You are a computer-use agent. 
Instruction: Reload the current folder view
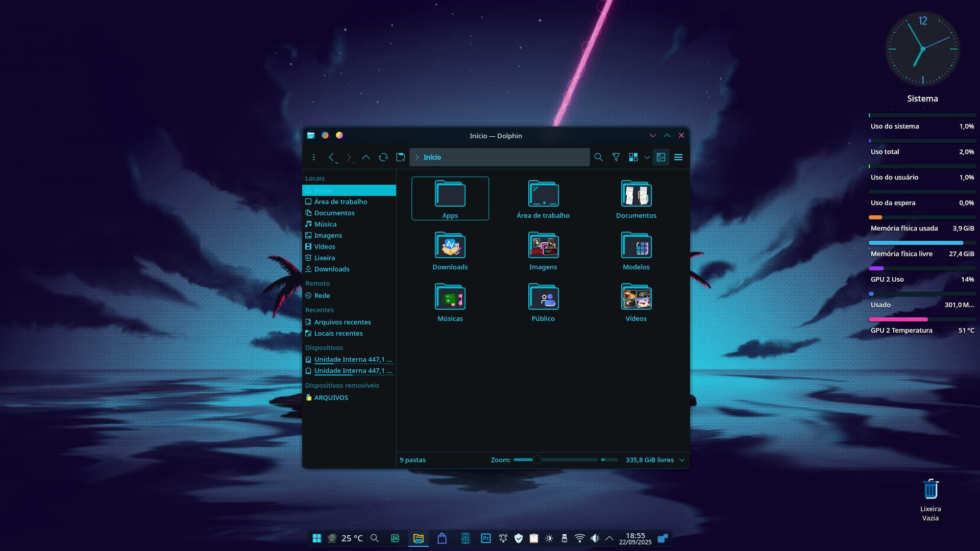(383, 157)
